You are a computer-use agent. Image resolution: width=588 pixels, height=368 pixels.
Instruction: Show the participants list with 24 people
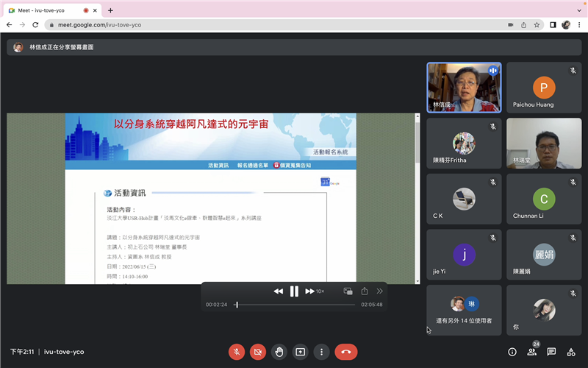[x=531, y=352]
